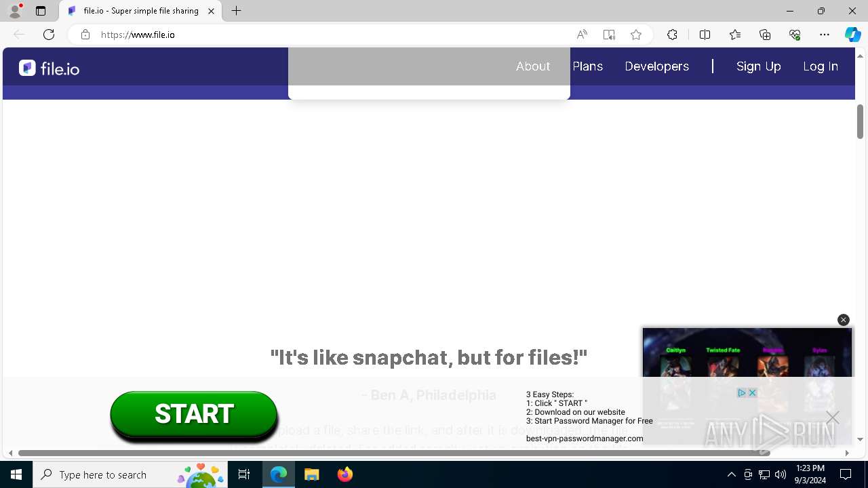Open the Windows Start menu
The height and width of the screenshot is (488, 868).
coord(16,474)
